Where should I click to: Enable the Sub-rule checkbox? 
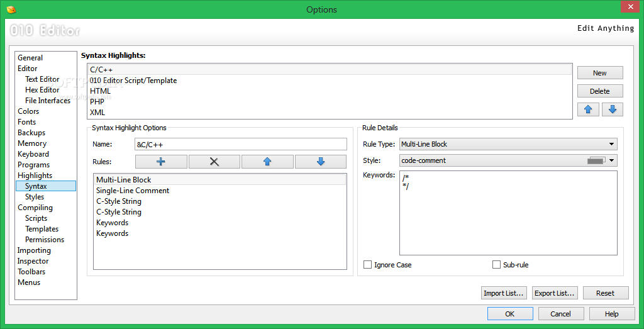coord(496,264)
